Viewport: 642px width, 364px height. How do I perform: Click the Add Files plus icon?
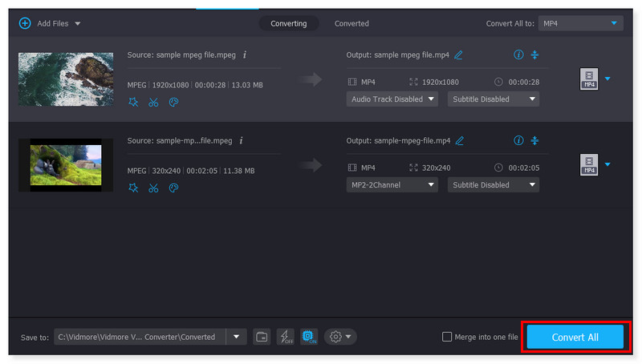pyautogui.click(x=24, y=23)
